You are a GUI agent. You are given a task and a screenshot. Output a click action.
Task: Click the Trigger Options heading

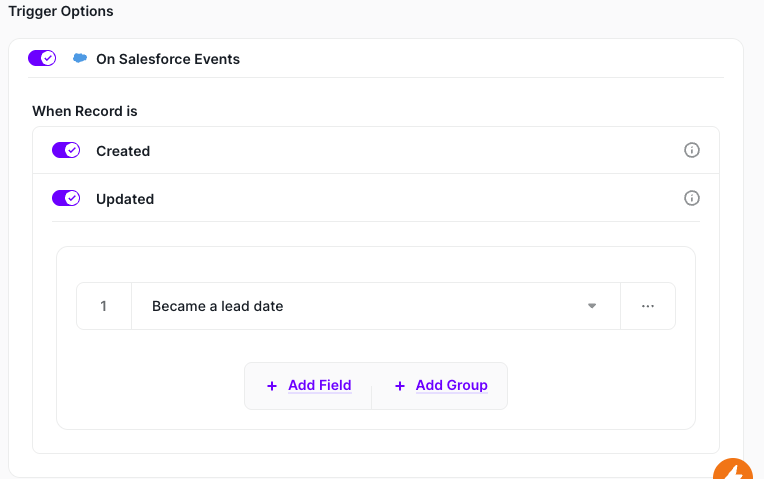click(61, 12)
